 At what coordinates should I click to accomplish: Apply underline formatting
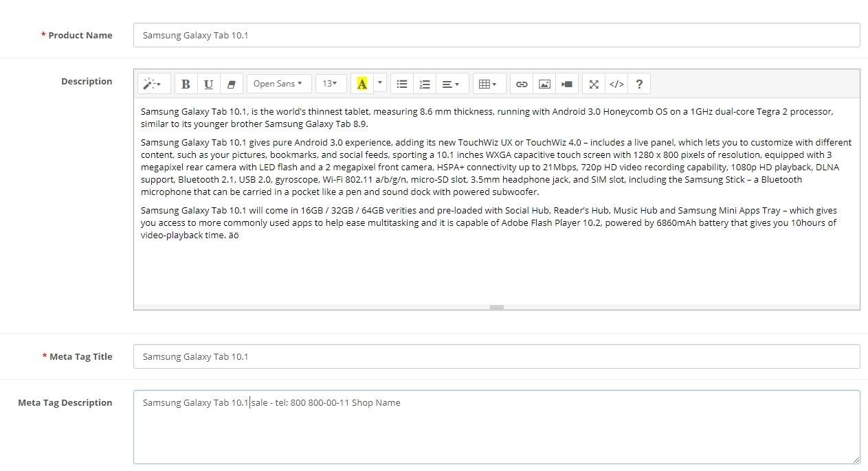pyautogui.click(x=208, y=84)
